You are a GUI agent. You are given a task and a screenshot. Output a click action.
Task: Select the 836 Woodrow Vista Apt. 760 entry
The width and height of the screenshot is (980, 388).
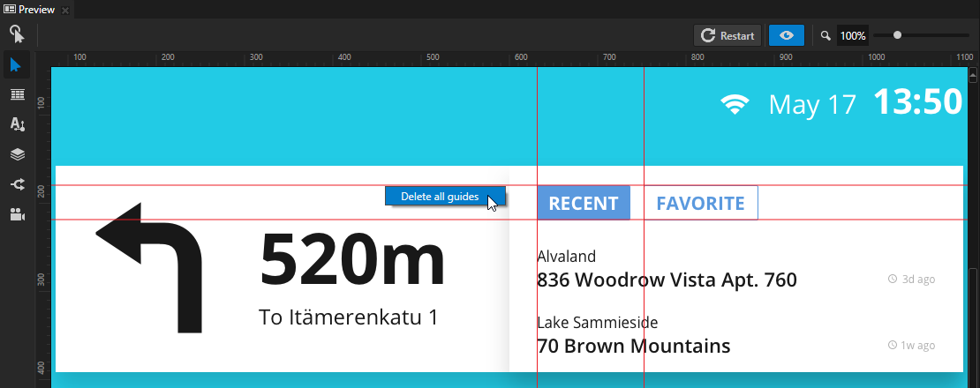[667, 280]
